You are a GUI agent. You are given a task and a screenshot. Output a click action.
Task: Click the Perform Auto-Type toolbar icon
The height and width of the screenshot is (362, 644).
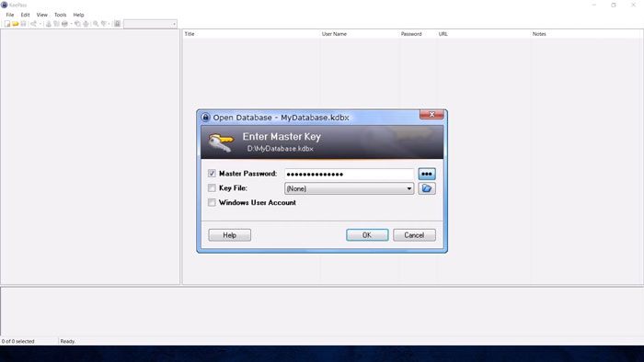[x=86, y=24]
